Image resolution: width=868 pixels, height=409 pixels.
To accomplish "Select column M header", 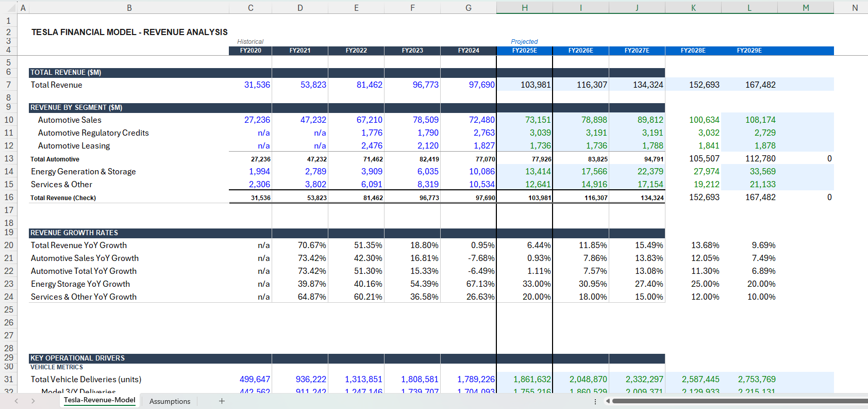I will point(806,8).
